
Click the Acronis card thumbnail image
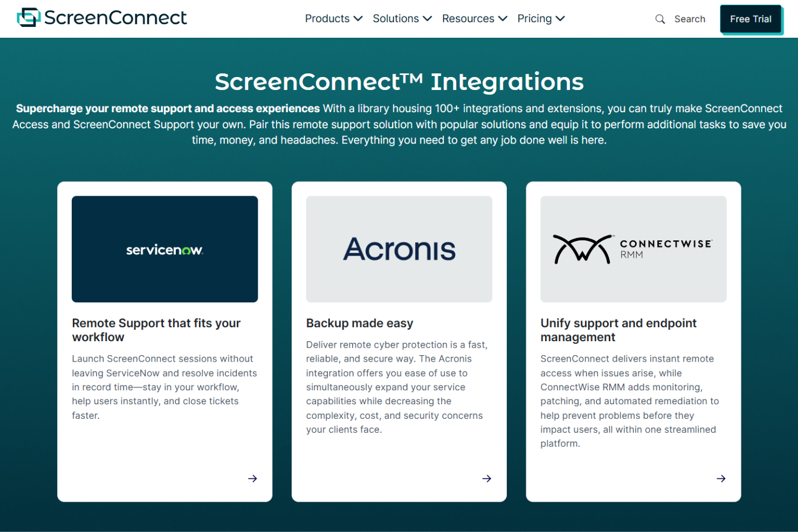399,249
